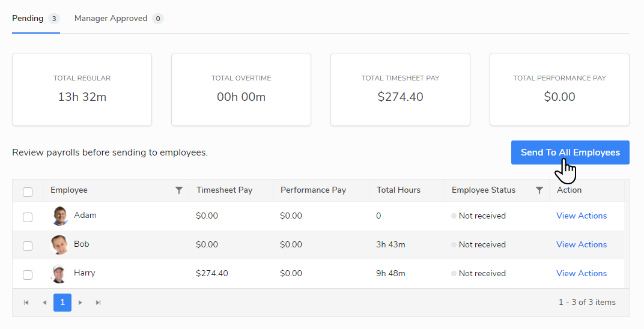The width and height of the screenshot is (644, 329).
Task: Go to the next page arrow
Action: [80, 303]
